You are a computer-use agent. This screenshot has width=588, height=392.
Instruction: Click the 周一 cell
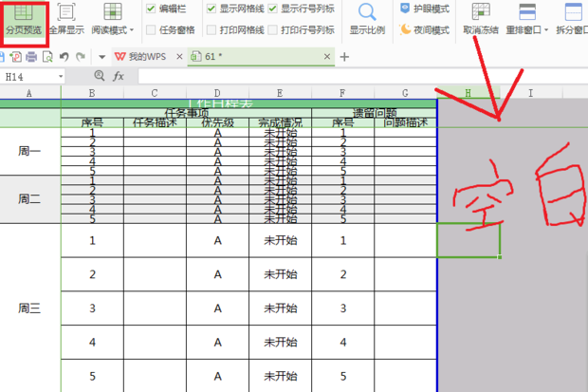30,151
